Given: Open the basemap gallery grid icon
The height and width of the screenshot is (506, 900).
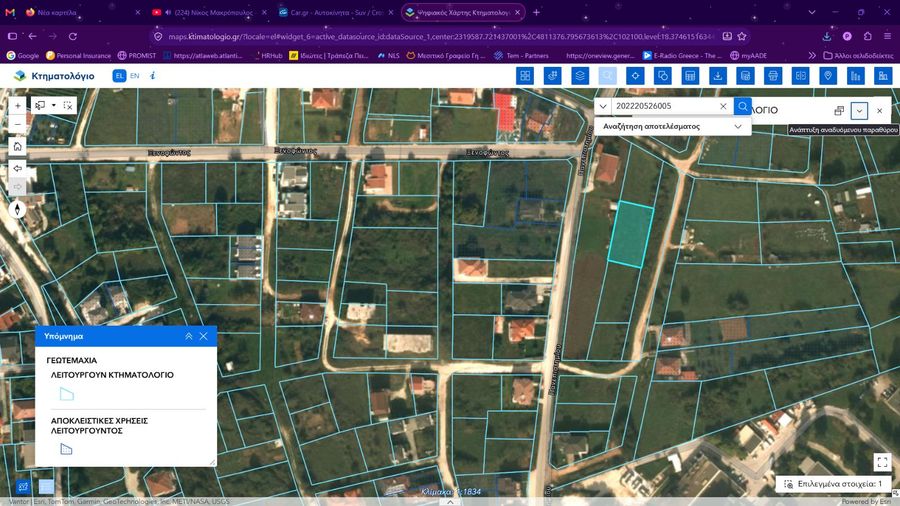Looking at the screenshot, I should pos(525,76).
